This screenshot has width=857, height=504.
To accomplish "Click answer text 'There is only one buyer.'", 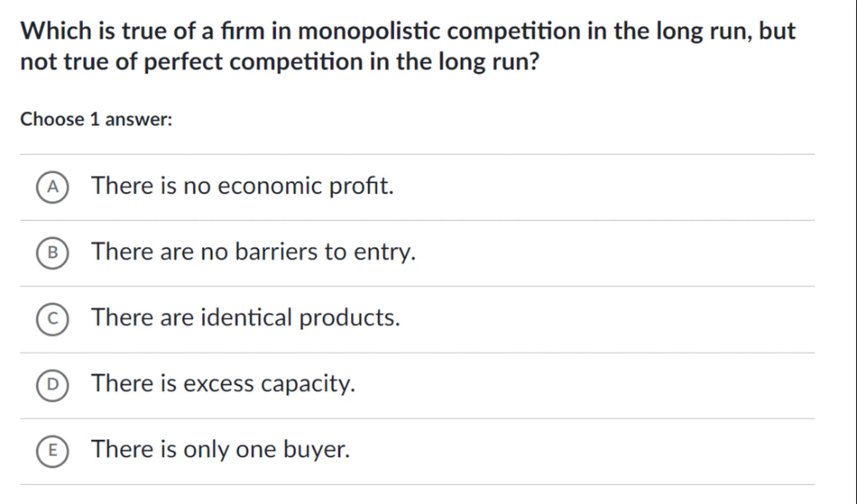I will click(x=220, y=449).
